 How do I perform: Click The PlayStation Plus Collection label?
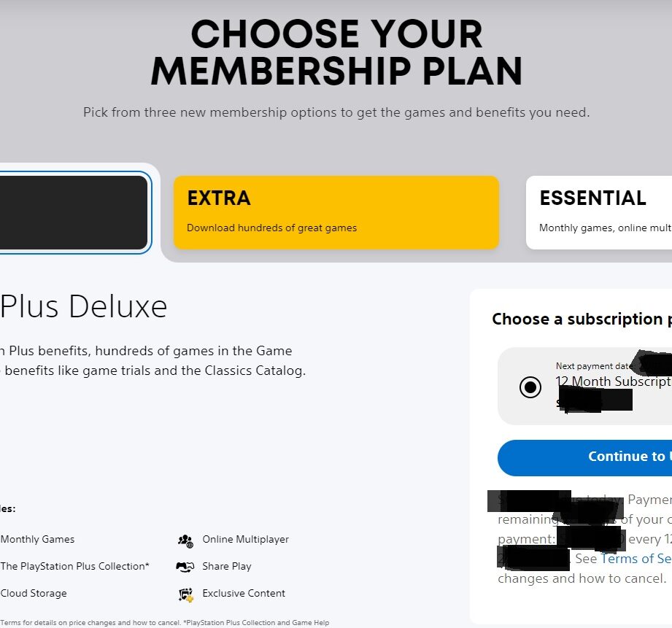[x=75, y=566]
